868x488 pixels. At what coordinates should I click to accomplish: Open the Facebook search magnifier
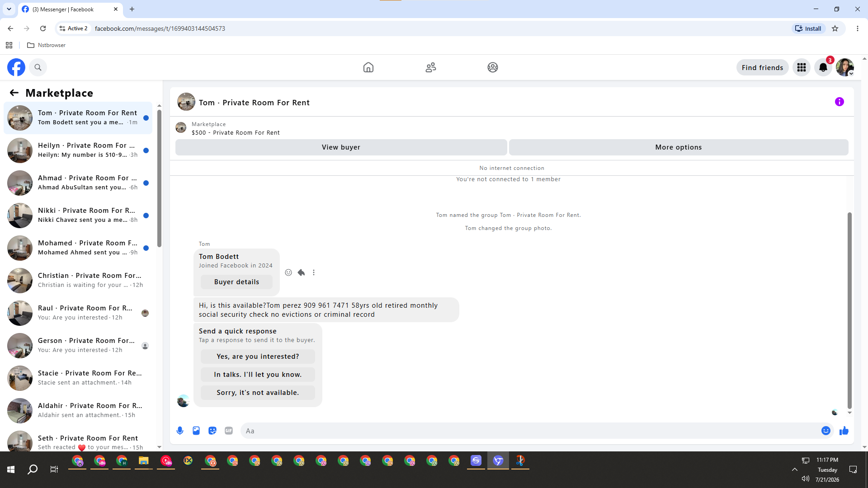coord(38,67)
